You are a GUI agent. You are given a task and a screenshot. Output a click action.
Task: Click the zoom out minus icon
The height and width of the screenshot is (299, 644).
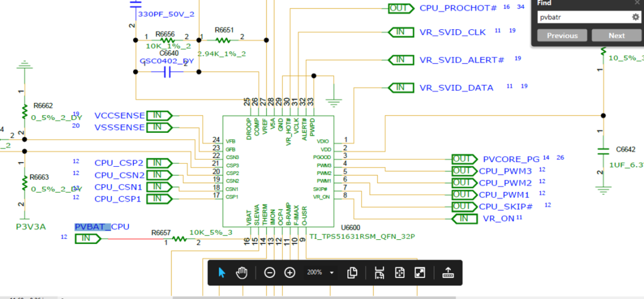pos(269,272)
